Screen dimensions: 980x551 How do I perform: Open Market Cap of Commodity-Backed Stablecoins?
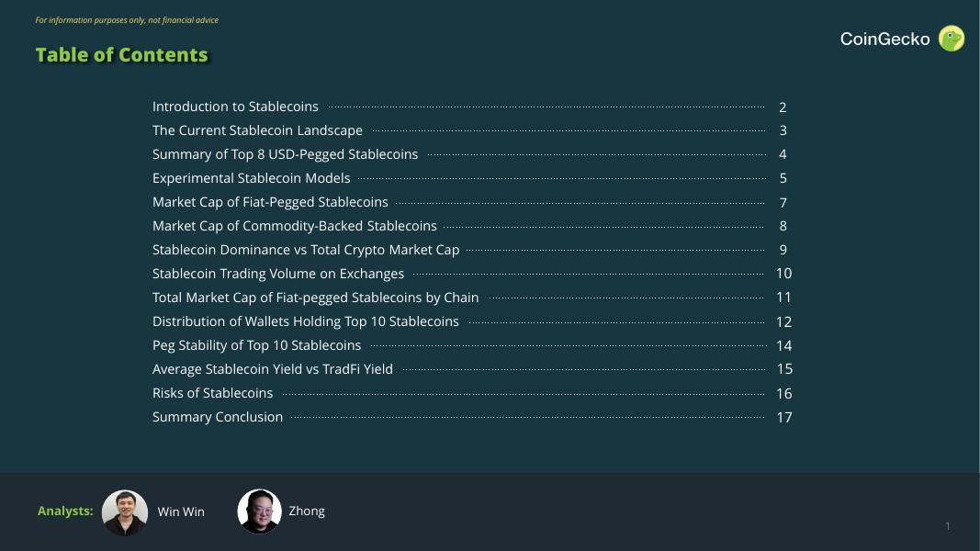click(294, 226)
